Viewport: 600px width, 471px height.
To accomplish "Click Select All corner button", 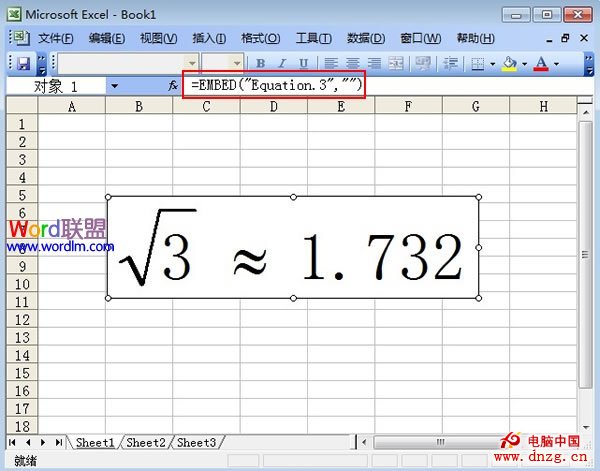I will pyautogui.click(x=22, y=105).
